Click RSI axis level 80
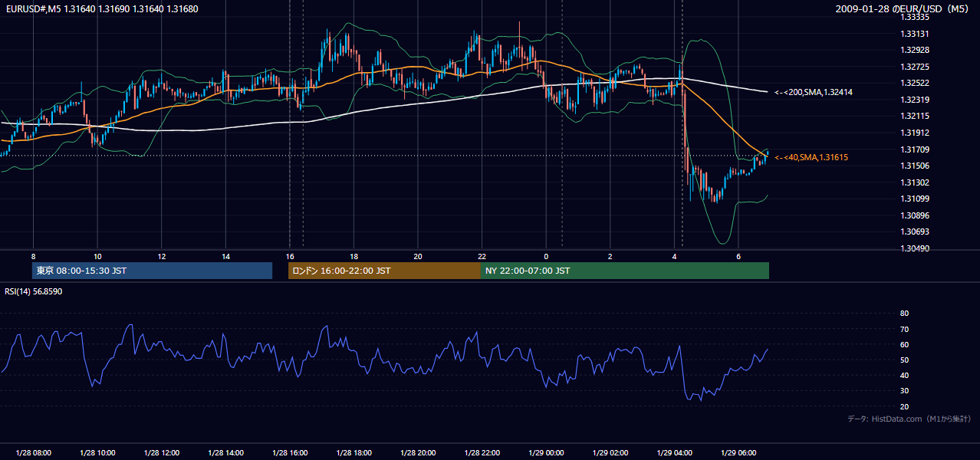 tap(904, 314)
